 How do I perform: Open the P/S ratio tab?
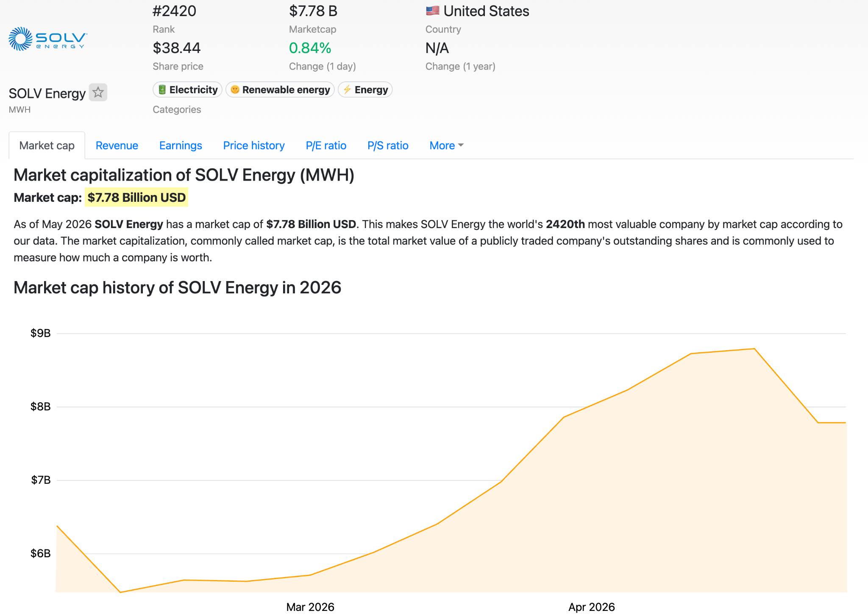pos(388,145)
